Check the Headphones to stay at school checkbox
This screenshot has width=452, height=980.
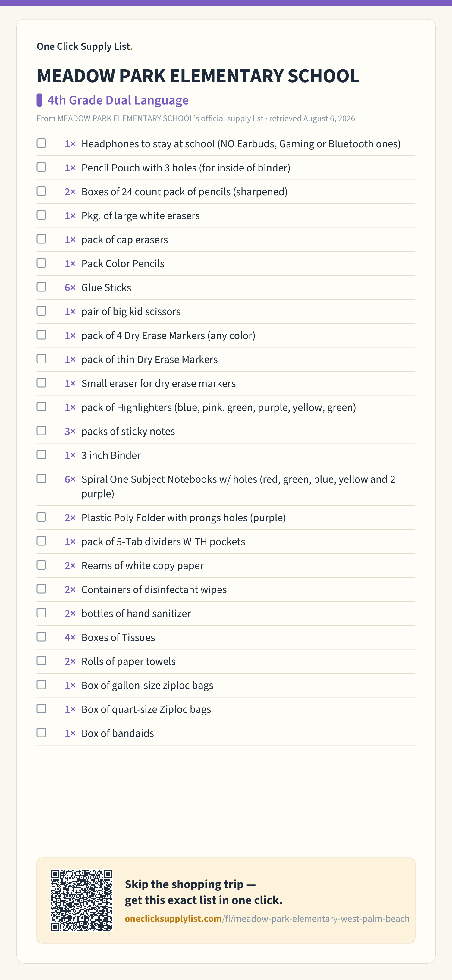pyautogui.click(x=42, y=143)
